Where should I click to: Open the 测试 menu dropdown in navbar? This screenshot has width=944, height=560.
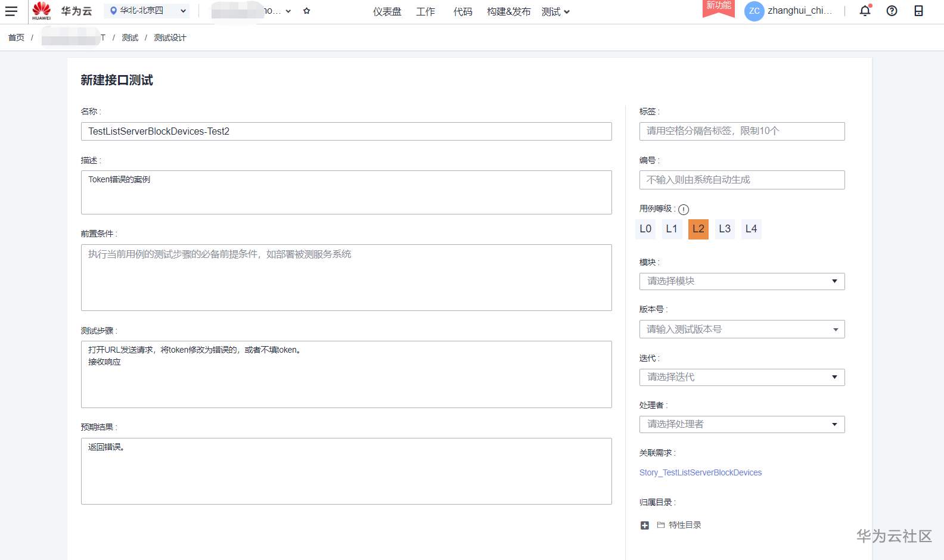click(x=555, y=11)
